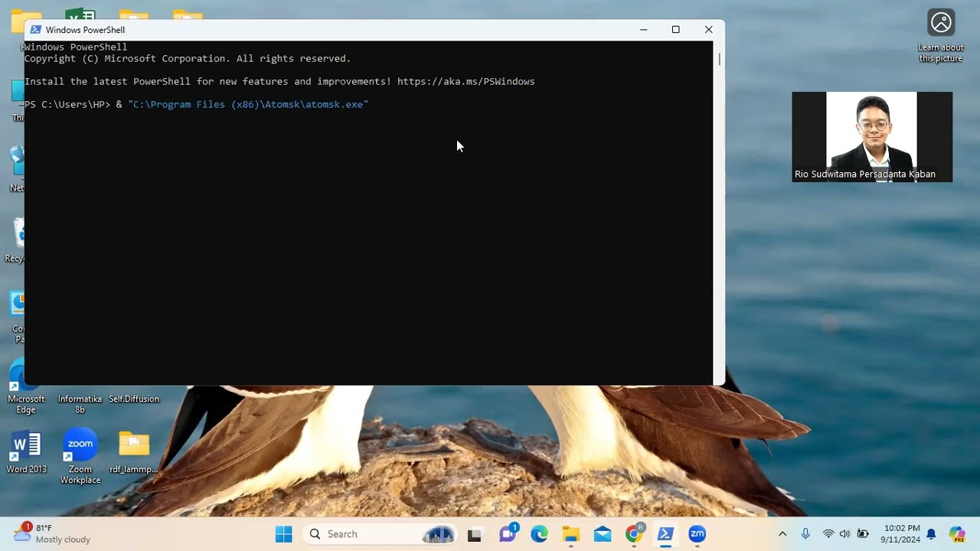Click the https://aka.ms/PSWindows URL text
The height and width of the screenshot is (551, 980).
(x=465, y=81)
